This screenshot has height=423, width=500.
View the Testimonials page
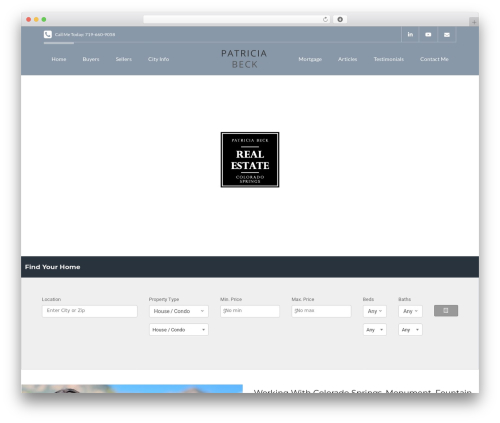point(388,59)
